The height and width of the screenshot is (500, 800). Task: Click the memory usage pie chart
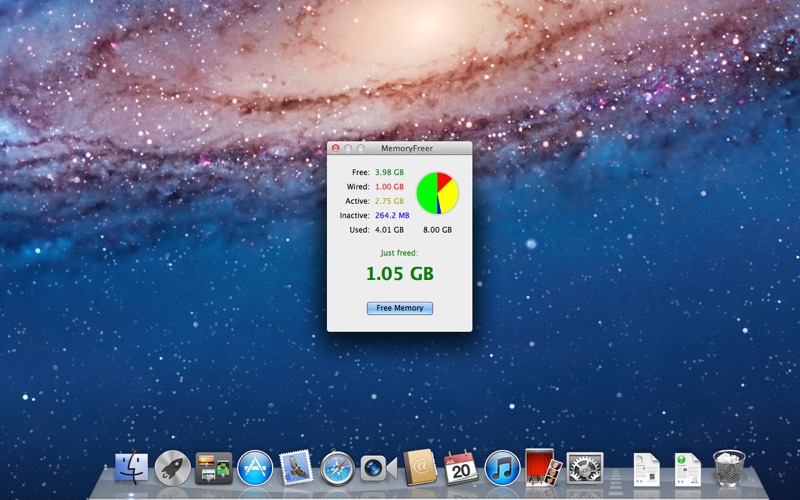click(x=438, y=193)
